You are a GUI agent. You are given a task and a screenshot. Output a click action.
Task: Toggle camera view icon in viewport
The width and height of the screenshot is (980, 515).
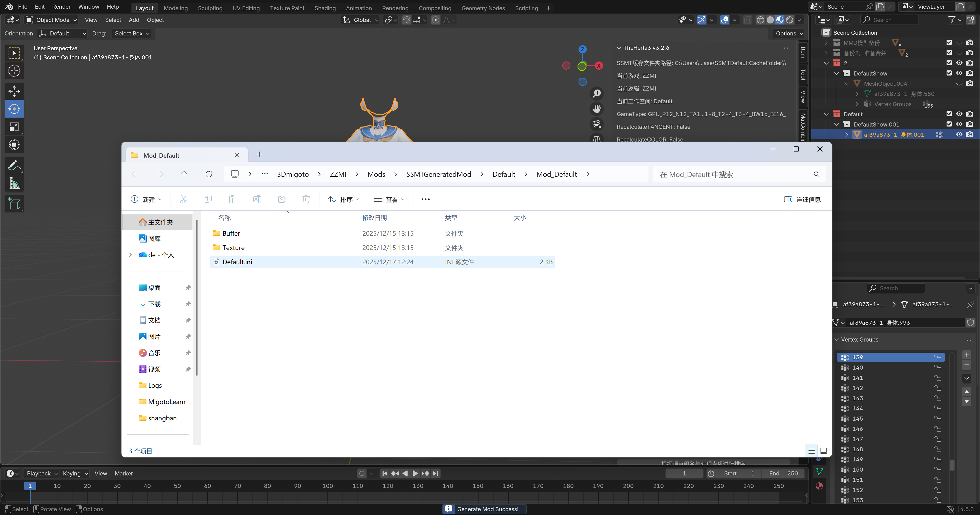(x=596, y=124)
